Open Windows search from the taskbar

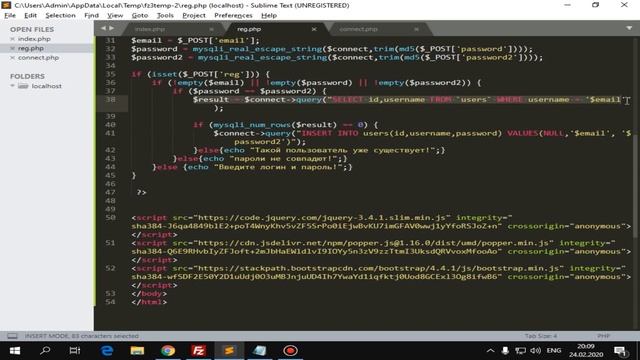(45, 351)
